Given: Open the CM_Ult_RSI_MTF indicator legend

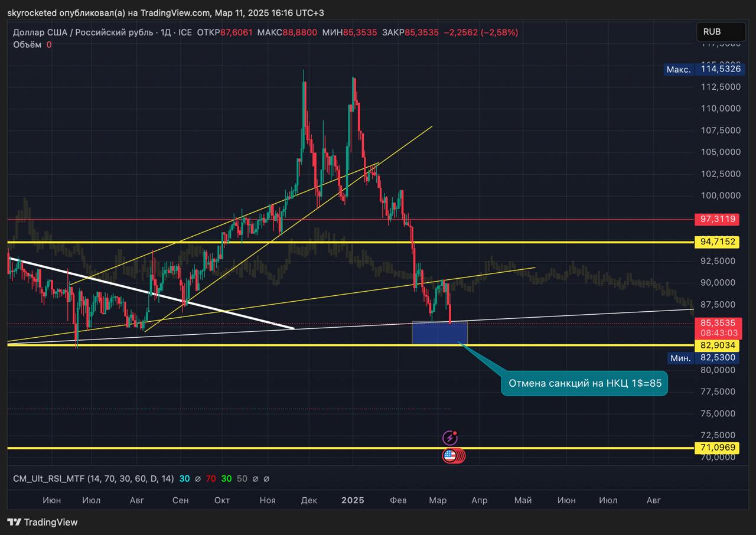Looking at the screenshot, I should [x=93, y=478].
